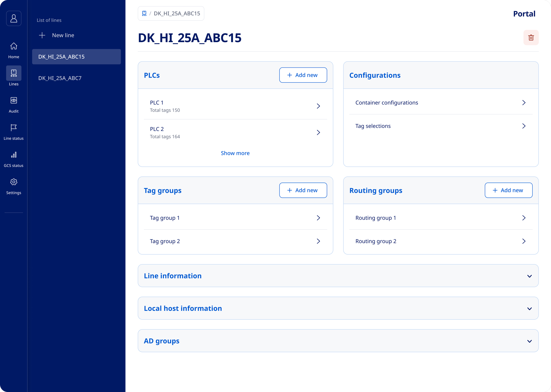Image resolution: width=551 pixels, height=392 pixels.
Task: Click Routing group 2 label
Action: pyautogui.click(x=376, y=241)
